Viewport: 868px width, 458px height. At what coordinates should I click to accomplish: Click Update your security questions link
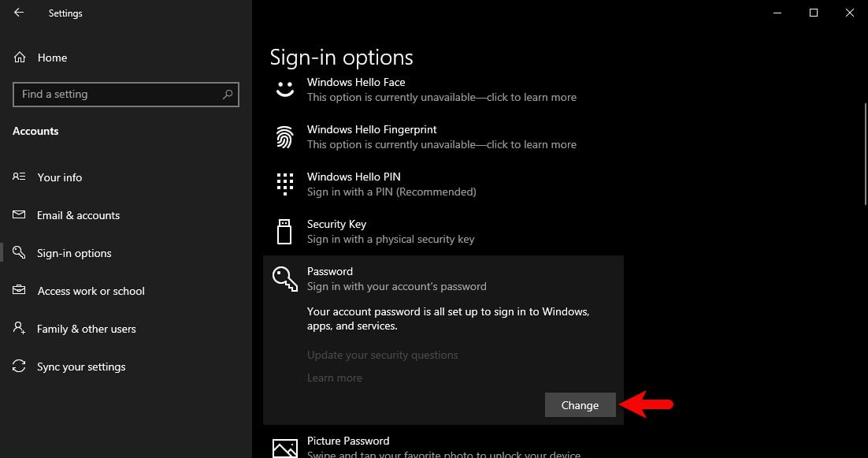click(x=383, y=355)
